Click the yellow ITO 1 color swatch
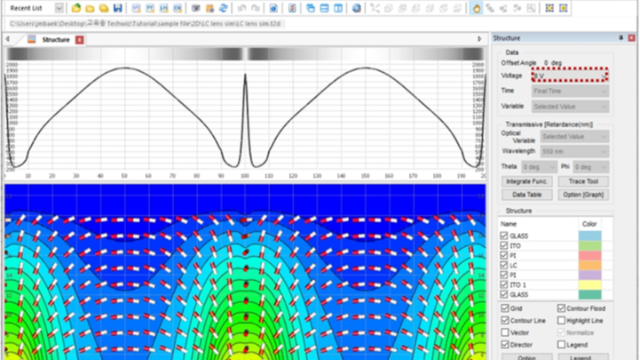The image size is (640, 360). pyautogui.click(x=590, y=285)
